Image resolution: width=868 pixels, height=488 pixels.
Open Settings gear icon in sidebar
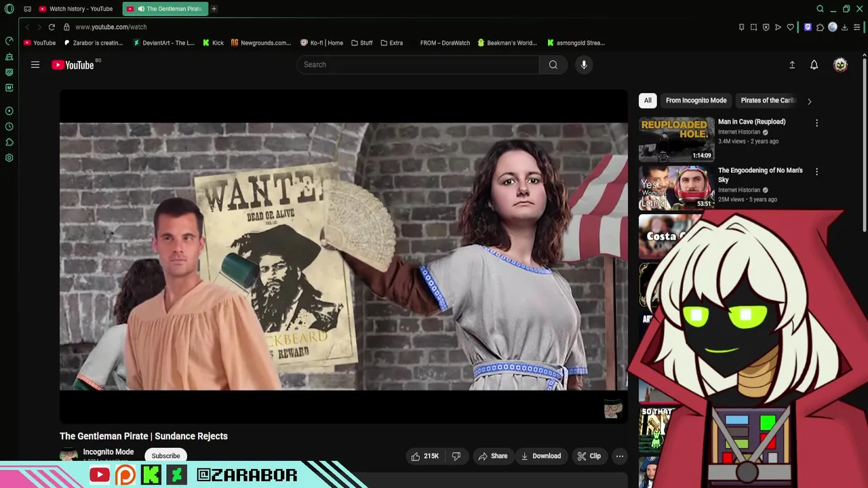(x=9, y=158)
